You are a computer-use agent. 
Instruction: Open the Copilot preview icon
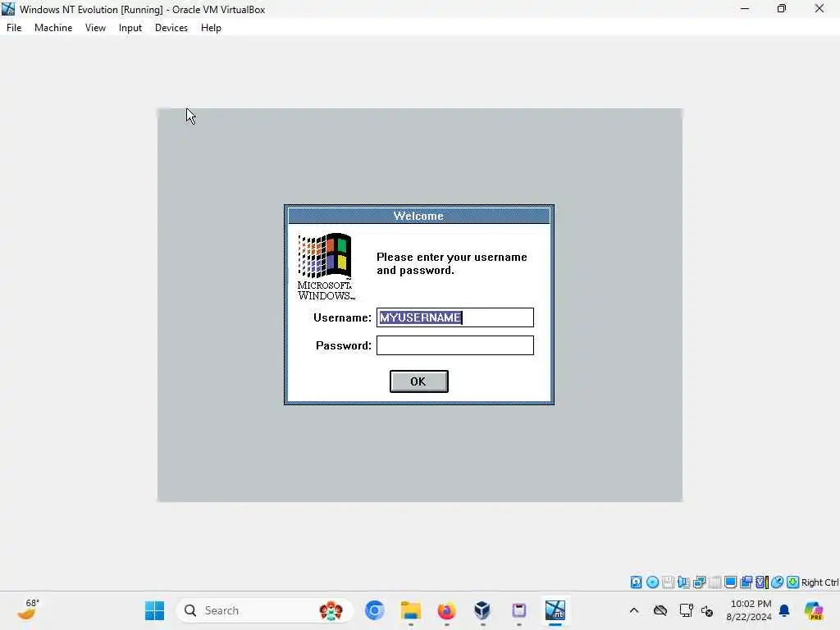[x=814, y=610]
